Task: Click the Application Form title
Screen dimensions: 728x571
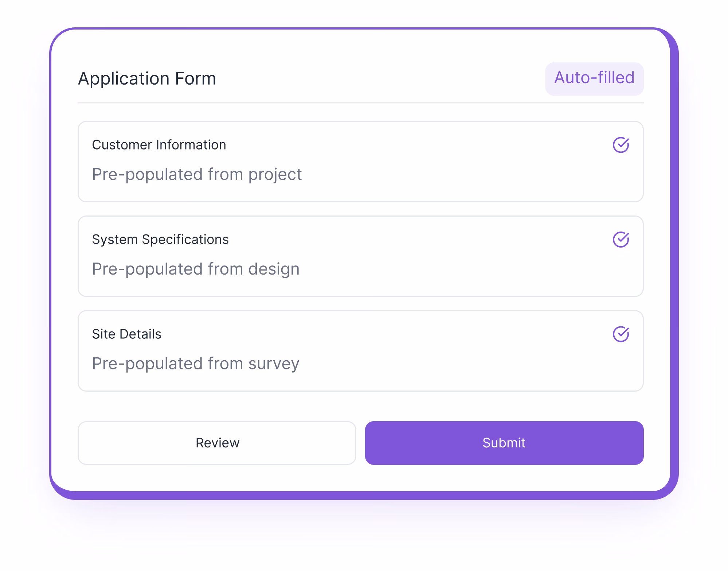Action: click(x=147, y=78)
